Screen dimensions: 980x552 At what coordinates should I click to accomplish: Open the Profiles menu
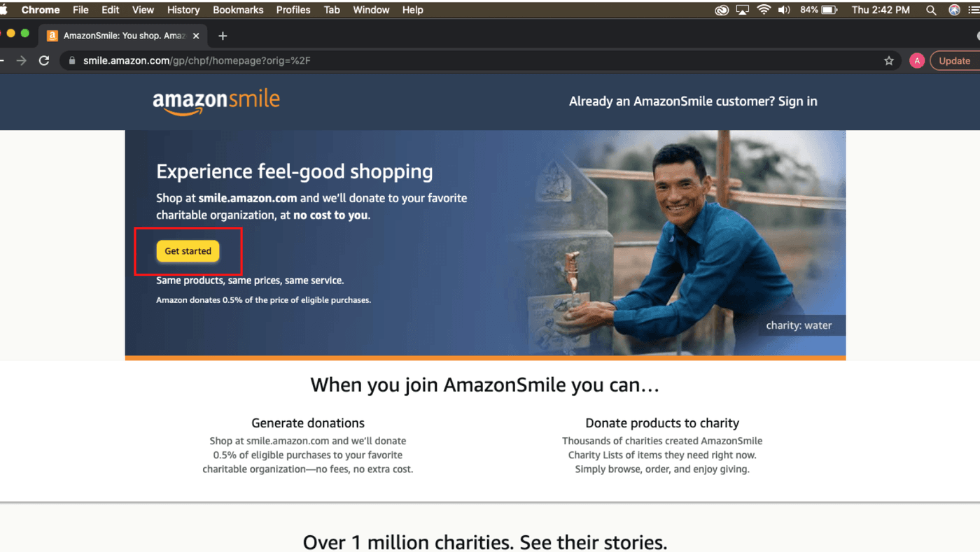(293, 10)
